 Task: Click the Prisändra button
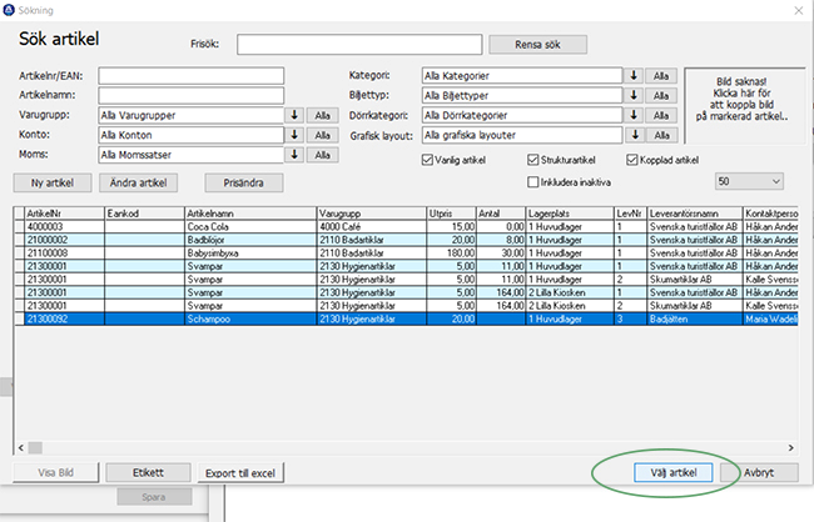click(x=244, y=183)
